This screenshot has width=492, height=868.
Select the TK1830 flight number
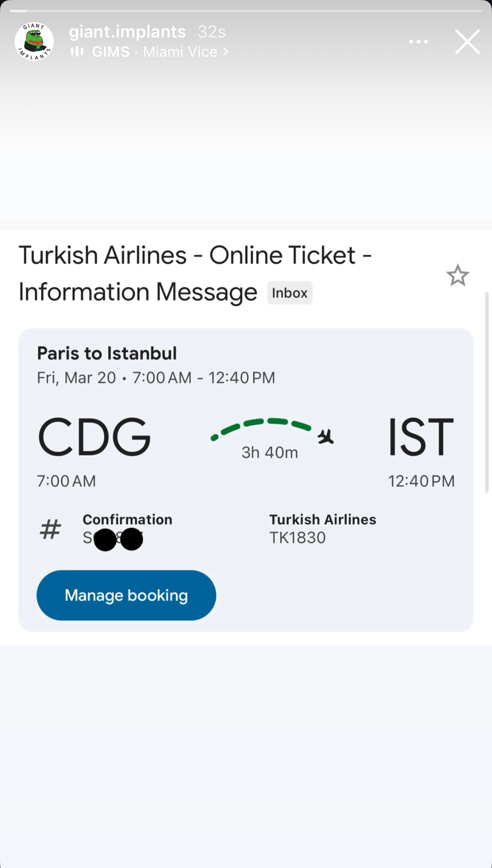coord(297,538)
